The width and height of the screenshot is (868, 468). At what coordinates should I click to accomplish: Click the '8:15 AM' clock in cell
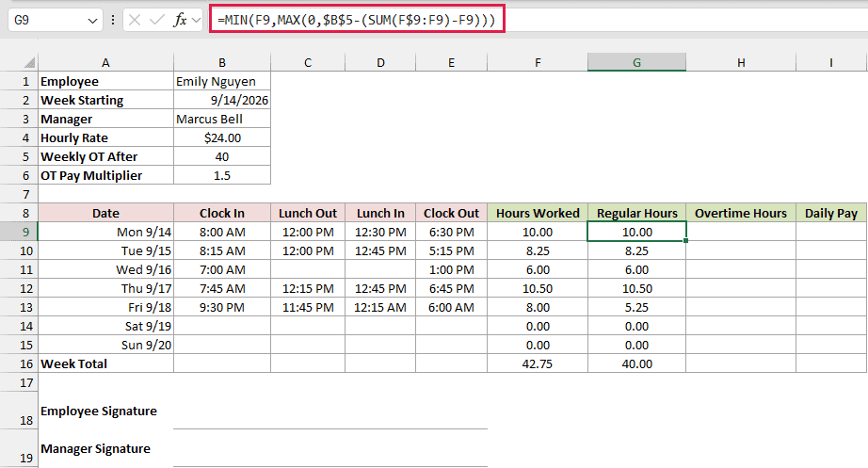[222, 250]
